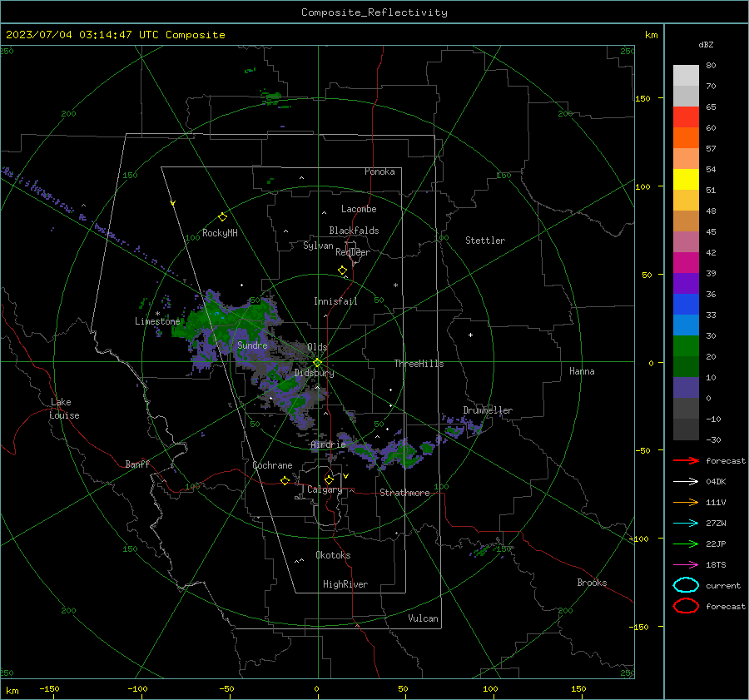Viewport: 749px width, 700px height.
Task: Select the cyan 27ZW arrow legend icon
Action: [686, 523]
